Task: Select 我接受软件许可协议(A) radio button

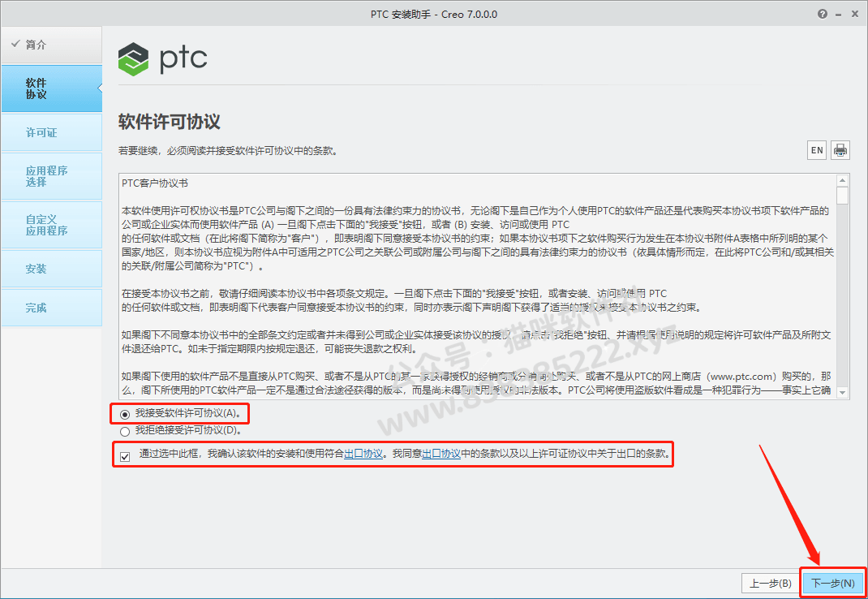Action: point(125,414)
